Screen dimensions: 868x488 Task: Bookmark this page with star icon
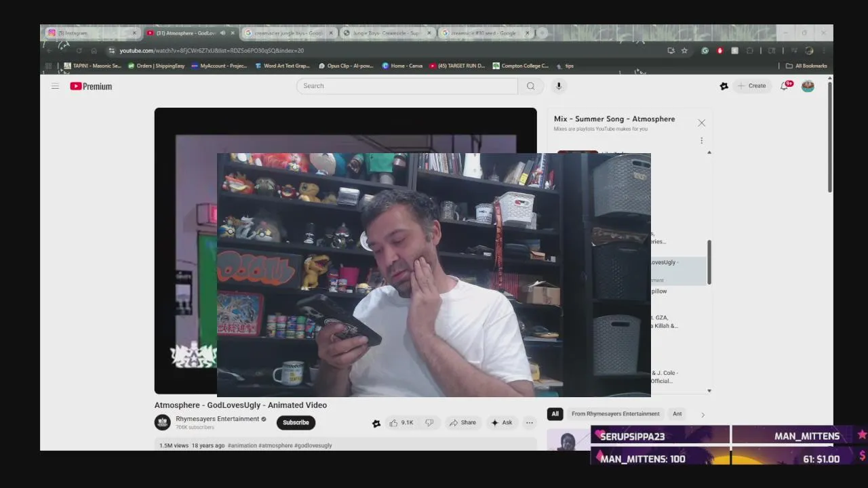[x=684, y=50]
